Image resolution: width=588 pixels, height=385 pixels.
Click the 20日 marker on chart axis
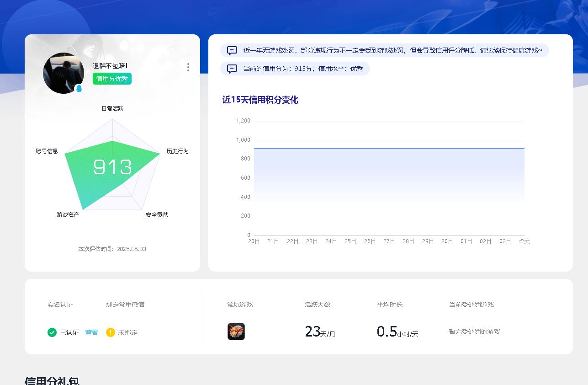(x=254, y=241)
